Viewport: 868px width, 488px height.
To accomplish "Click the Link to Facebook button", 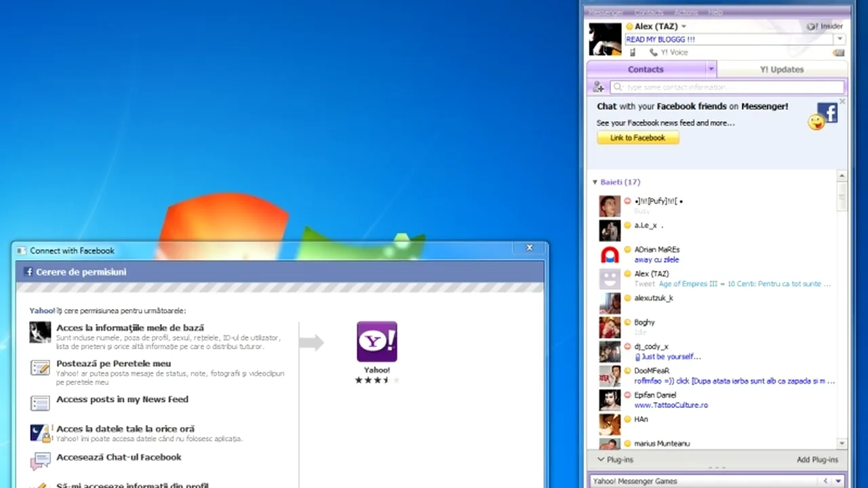I will click(x=637, y=138).
